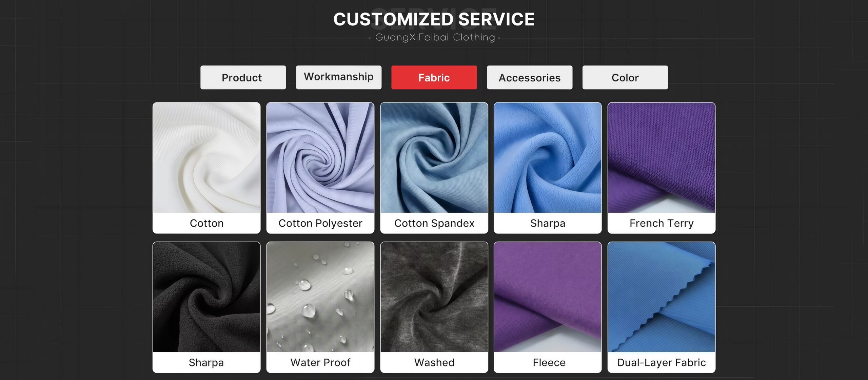The width and height of the screenshot is (868, 380).
Task: Open the Cotton Spandex fabric image
Action: click(434, 158)
